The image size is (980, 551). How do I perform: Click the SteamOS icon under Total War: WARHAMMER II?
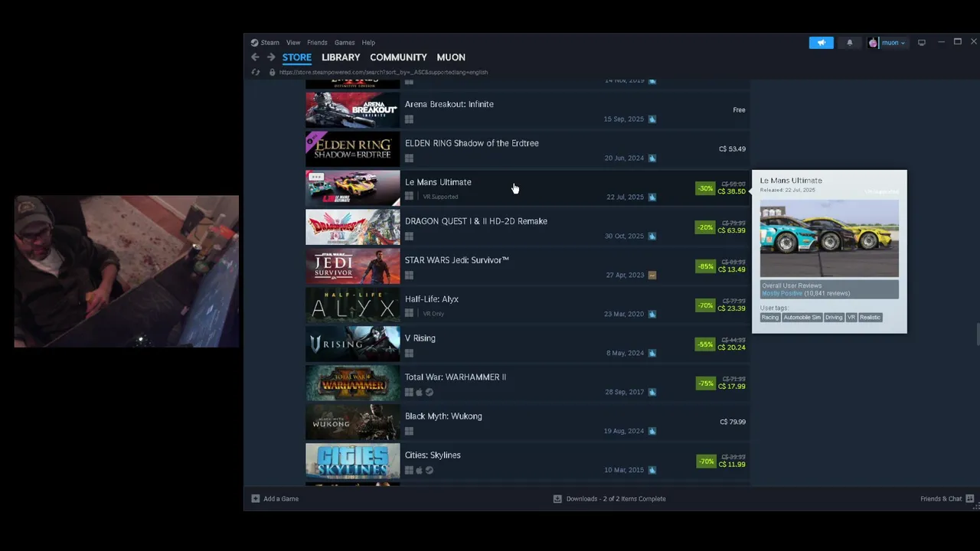tap(429, 392)
